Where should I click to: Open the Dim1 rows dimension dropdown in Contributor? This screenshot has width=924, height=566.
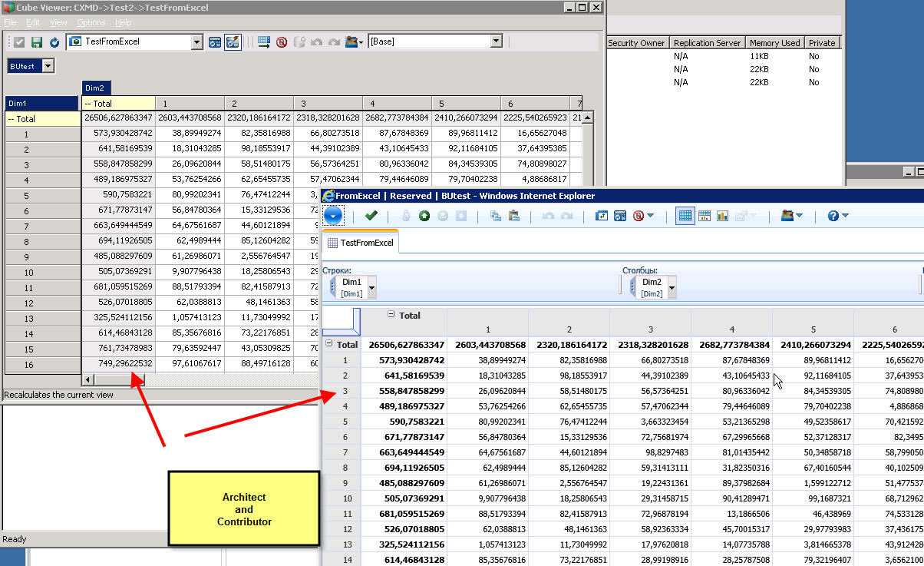pos(372,287)
